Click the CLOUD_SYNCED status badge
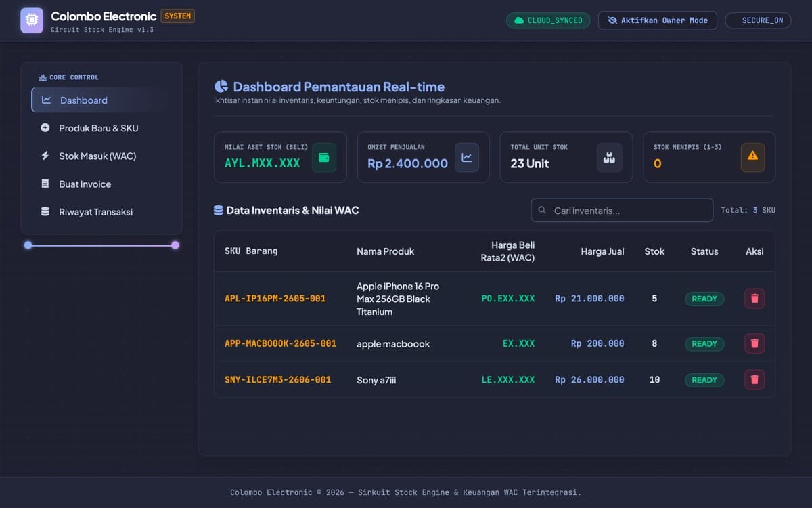Viewport: 812px width, 508px height. click(x=548, y=20)
